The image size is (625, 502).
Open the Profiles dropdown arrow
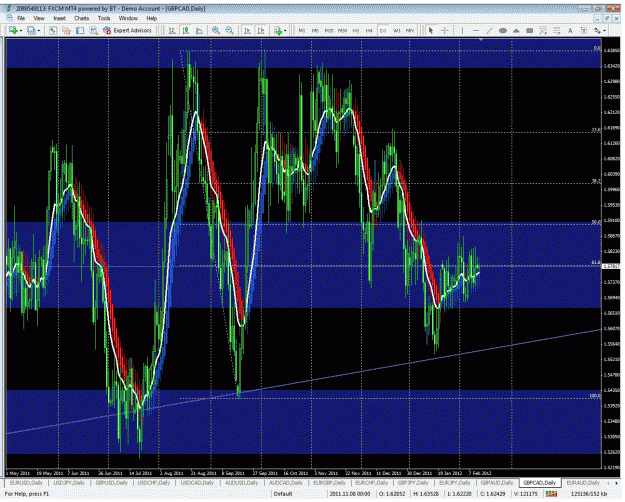[x=39, y=31]
